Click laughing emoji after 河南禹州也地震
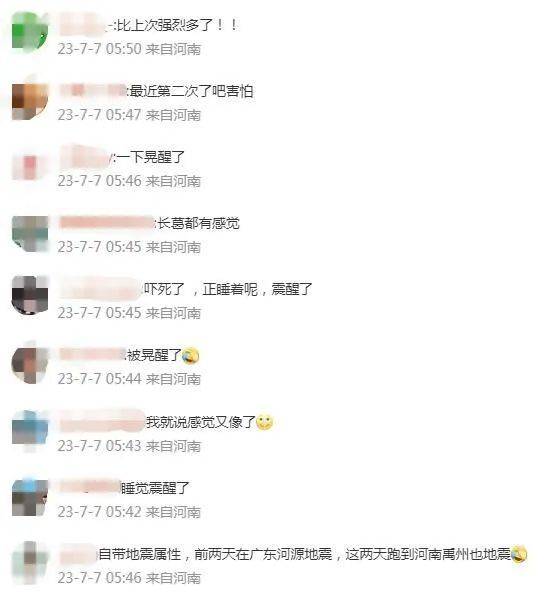This screenshot has width=545, height=601. click(519, 554)
